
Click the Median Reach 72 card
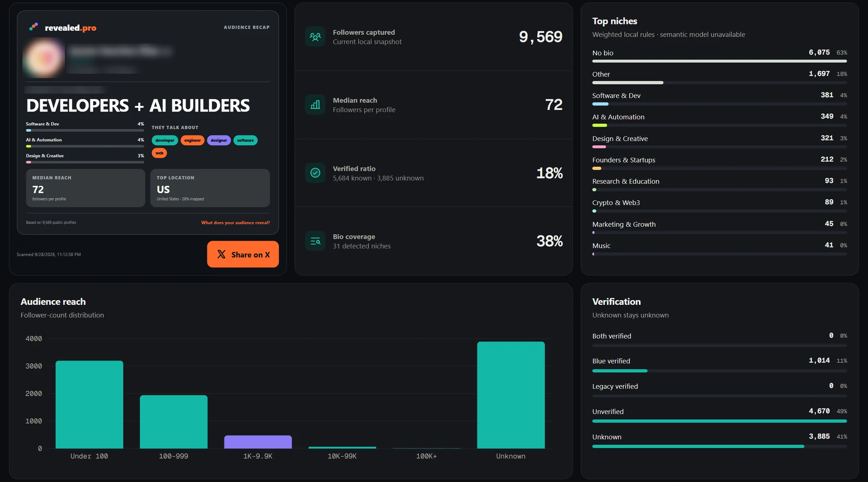[x=85, y=188]
